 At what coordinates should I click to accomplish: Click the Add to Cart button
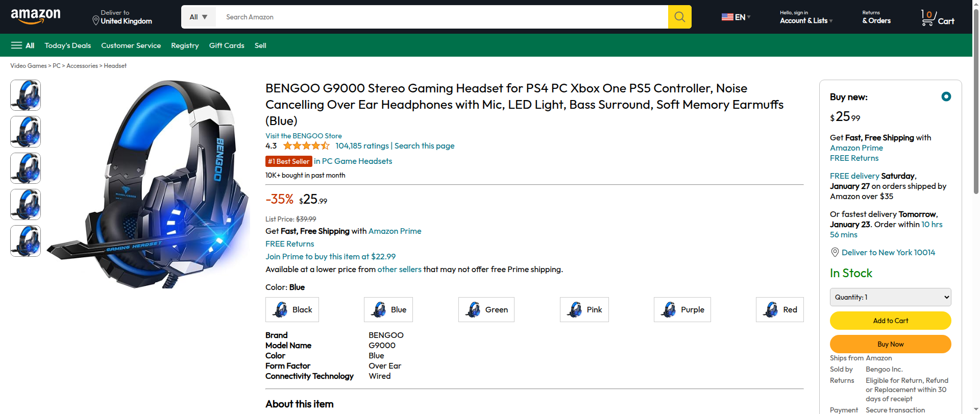[x=890, y=321]
